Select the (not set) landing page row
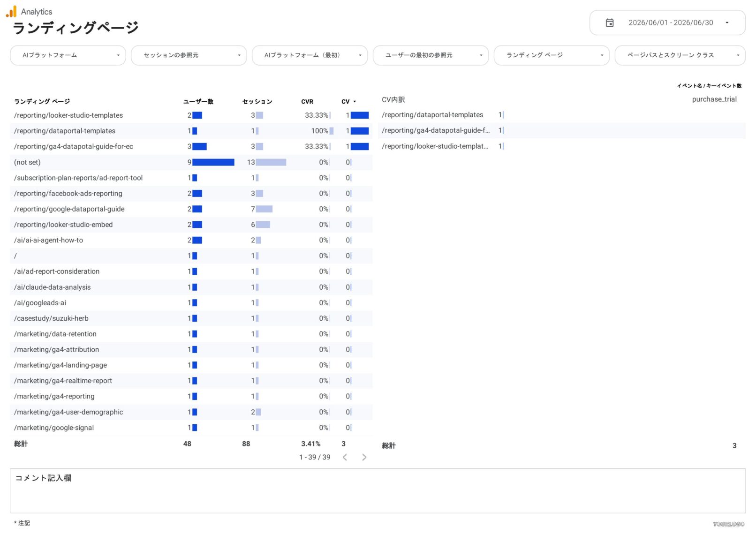Viewport: 756px width, 534px height. 191,162
